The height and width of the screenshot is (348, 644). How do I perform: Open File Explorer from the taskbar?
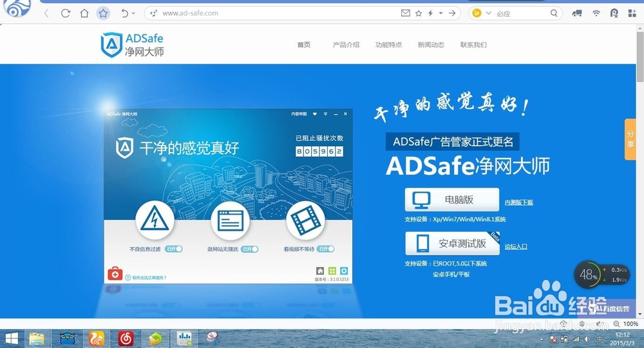[x=37, y=339]
